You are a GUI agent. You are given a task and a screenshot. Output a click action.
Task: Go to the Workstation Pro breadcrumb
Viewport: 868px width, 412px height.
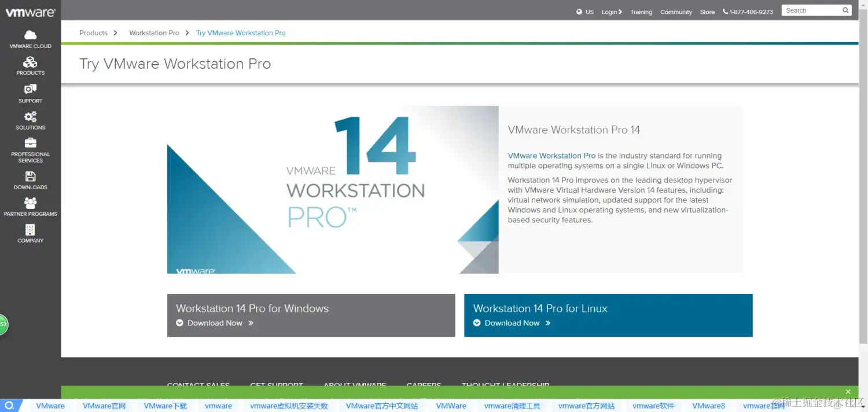[x=154, y=33]
